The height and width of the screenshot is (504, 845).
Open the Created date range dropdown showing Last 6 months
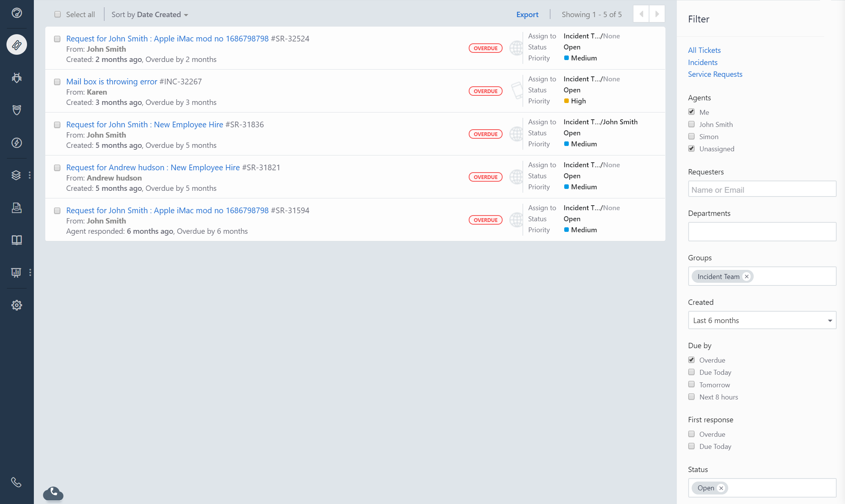click(762, 320)
